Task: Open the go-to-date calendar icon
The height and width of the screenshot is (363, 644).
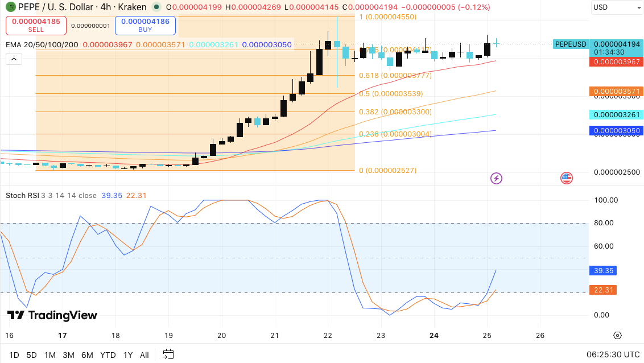Action: coord(168,354)
